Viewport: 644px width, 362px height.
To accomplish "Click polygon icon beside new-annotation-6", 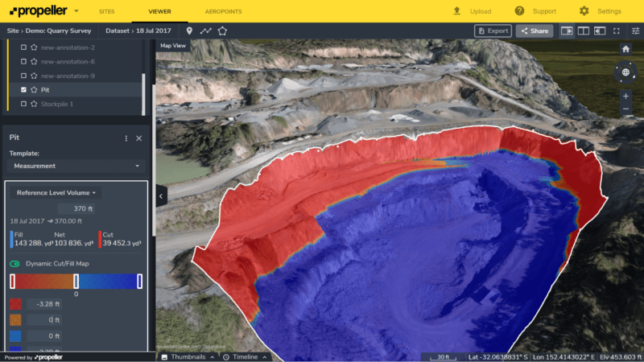I will pos(34,62).
